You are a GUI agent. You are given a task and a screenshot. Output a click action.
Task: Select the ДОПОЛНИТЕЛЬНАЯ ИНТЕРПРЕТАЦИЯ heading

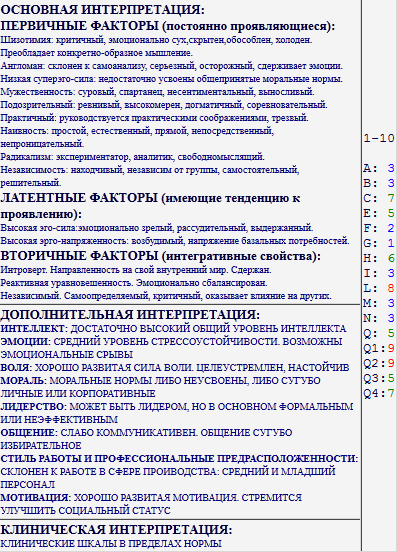pos(130,314)
